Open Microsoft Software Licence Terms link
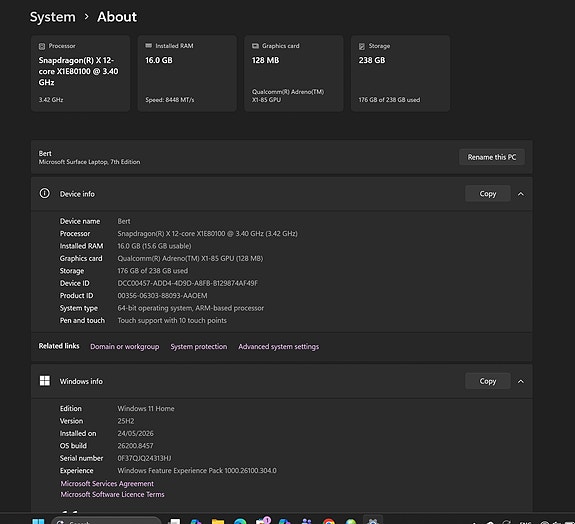The image size is (575, 524). 112,494
